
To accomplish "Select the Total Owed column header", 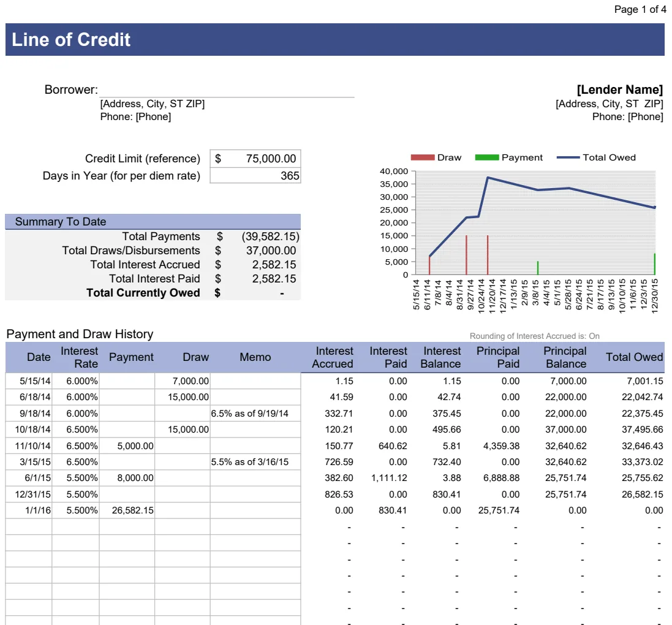I will click(634, 357).
